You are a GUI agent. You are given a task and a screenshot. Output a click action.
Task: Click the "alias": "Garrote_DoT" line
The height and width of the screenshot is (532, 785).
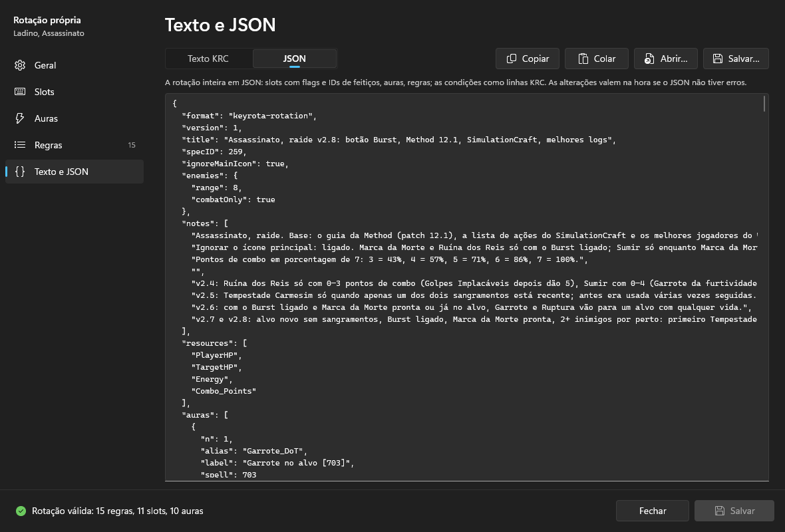254,451
